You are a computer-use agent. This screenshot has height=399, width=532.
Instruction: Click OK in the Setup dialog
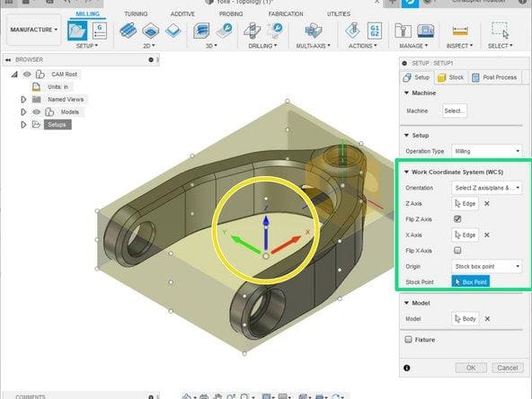coord(471,368)
